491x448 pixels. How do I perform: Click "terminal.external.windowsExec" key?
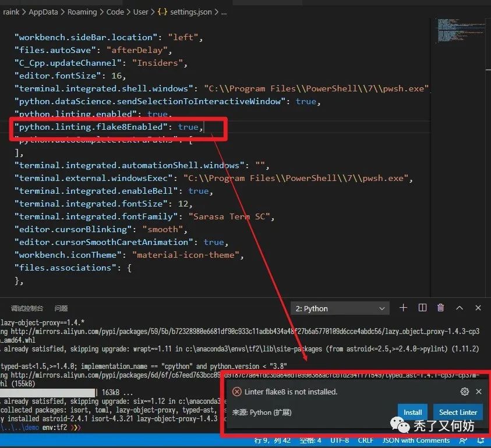pyautogui.click(x=93, y=178)
